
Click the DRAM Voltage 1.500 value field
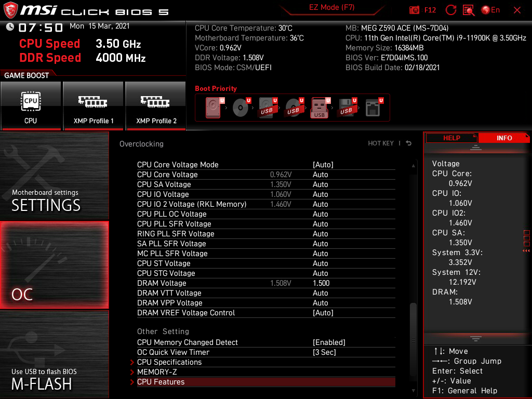[x=321, y=283]
